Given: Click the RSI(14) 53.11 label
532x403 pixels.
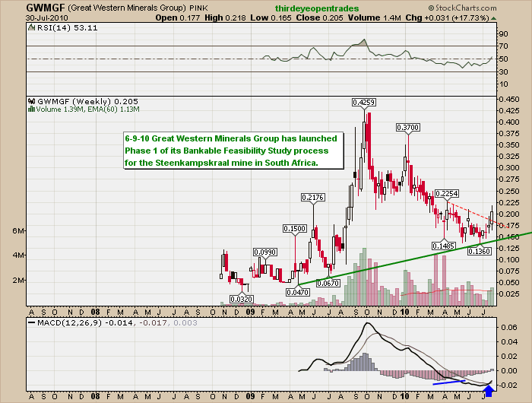Looking at the screenshot, I should [x=67, y=28].
